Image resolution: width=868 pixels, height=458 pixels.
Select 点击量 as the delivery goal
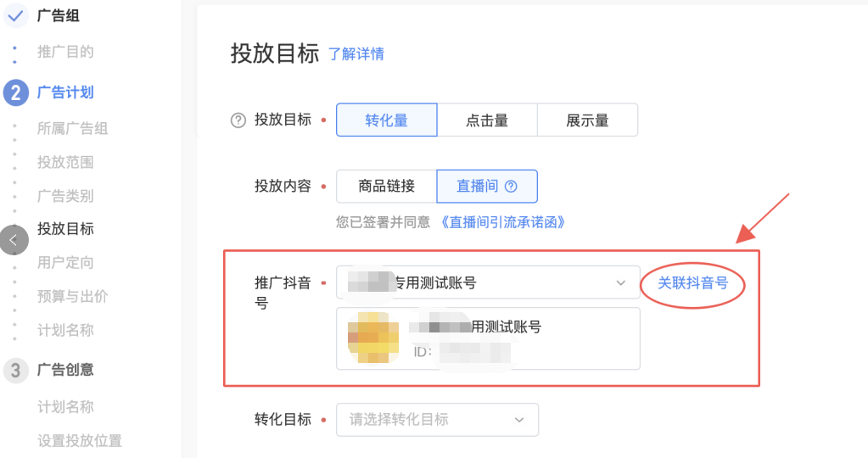[487, 120]
